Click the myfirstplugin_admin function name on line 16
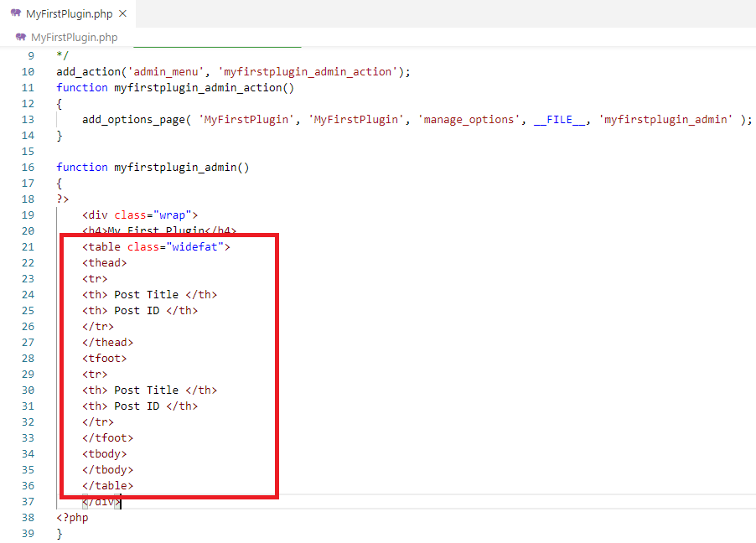Screen dimensions: 756x543 click(175, 168)
